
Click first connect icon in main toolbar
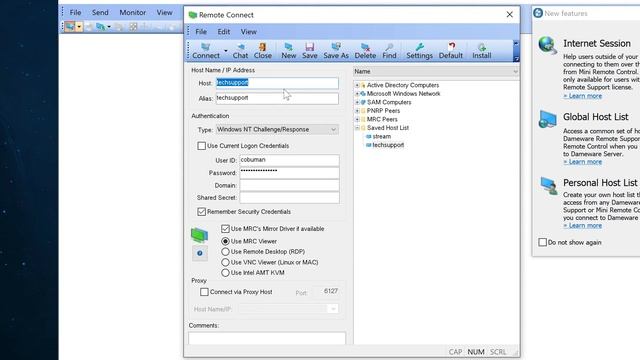pyautogui.click(x=70, y=27)
